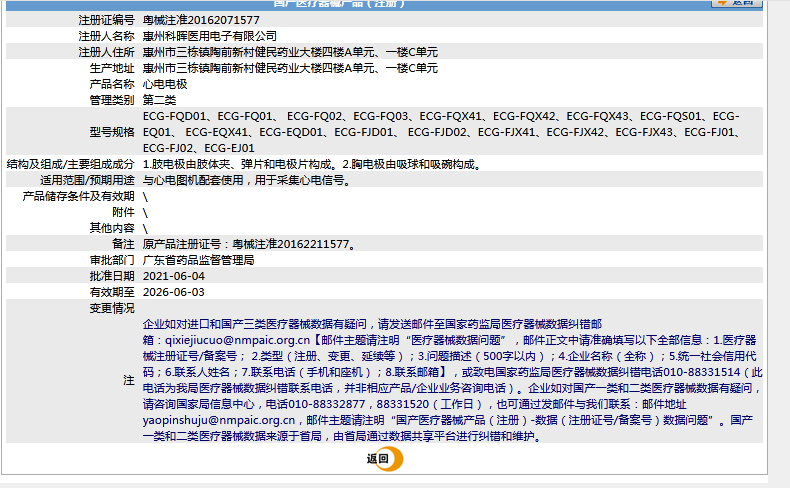Click management category value 第二类
Screen dimensions: 790x488
[x=159, y=100]
